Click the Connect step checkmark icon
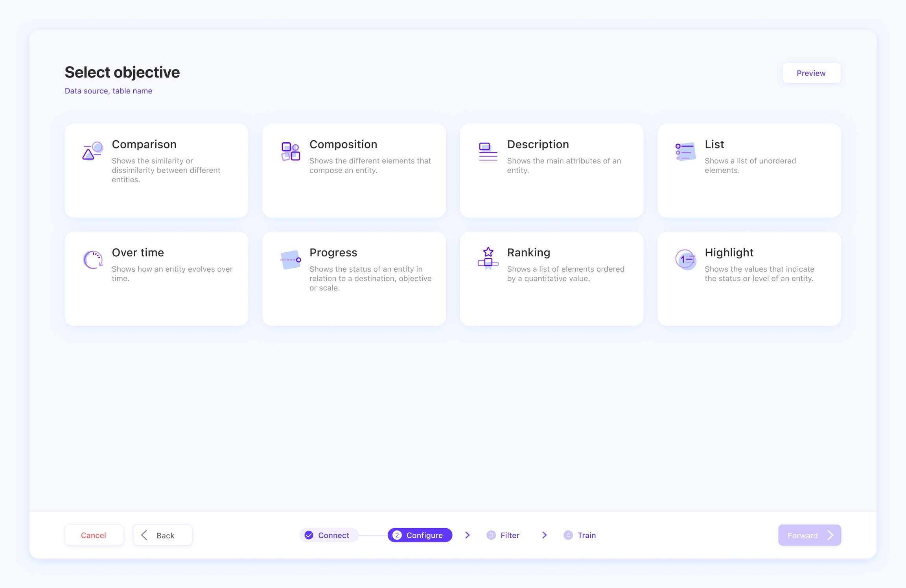 click(x=309, y=535)
